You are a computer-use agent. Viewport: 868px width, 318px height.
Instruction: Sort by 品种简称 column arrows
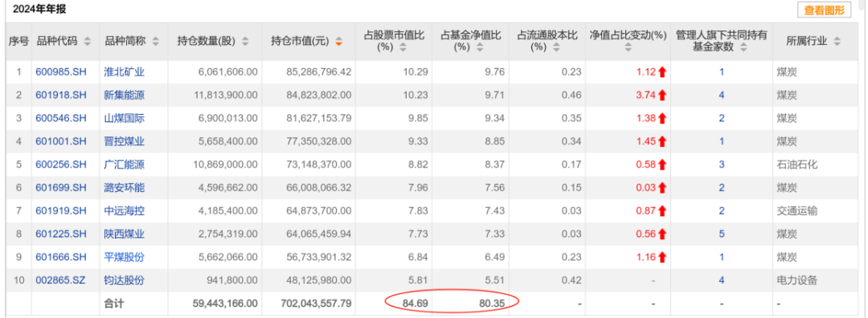tap(155, 42)
